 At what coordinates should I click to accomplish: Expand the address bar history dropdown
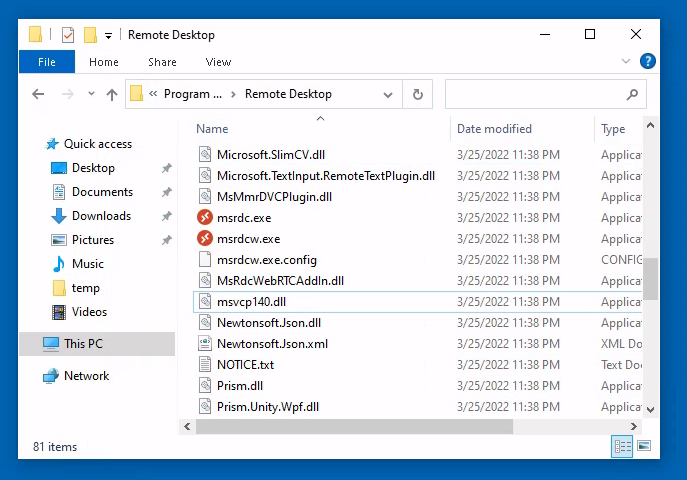pos(388,94)
